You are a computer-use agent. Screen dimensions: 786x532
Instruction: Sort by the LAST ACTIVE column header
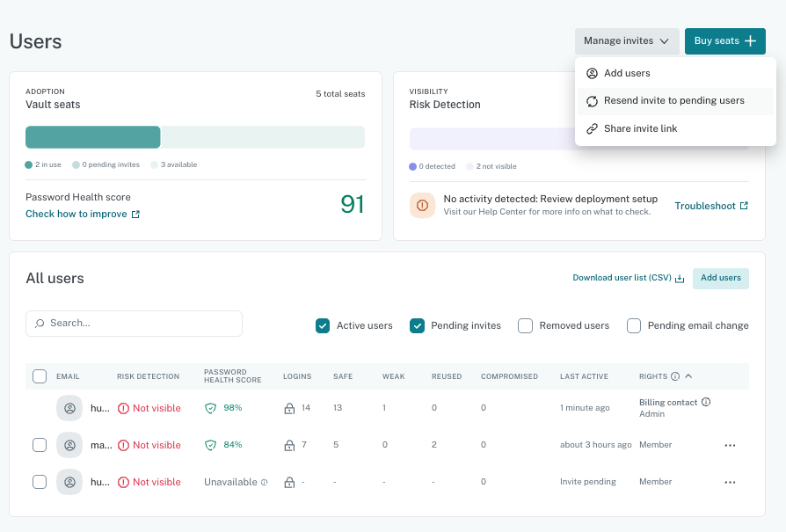[x=584, y=376]
